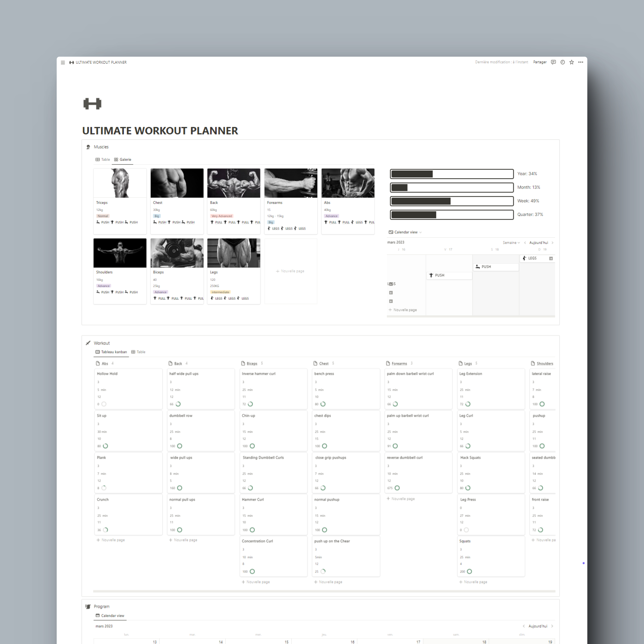Screen dimensions: 644x644
Task: Add page to favorites with star
Action: [x=572, y=62]
